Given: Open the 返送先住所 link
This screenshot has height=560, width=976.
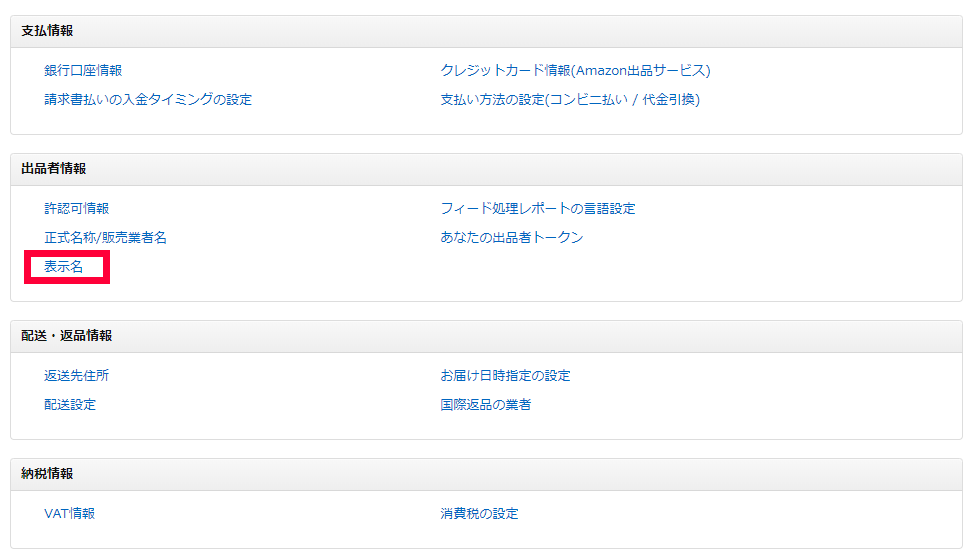Looking at the screenshot, I should pos(76,375).
